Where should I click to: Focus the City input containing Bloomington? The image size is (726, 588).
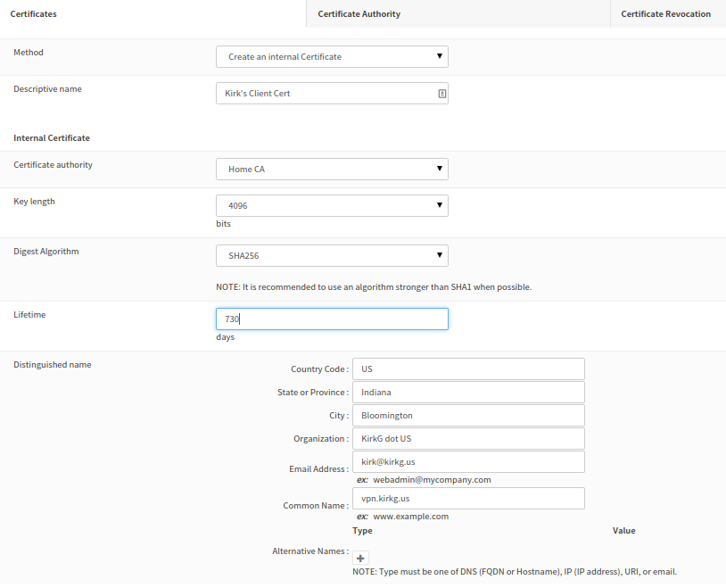click(468, 416)
